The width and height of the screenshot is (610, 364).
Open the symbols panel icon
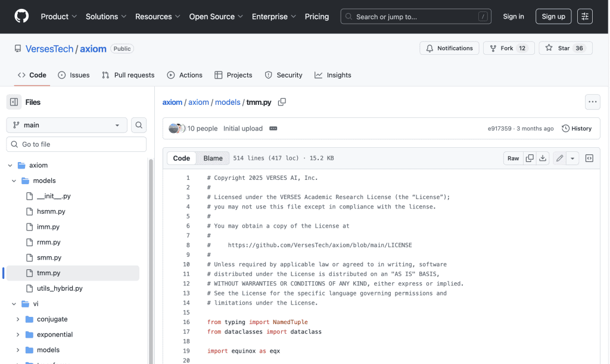coord(589,158)
